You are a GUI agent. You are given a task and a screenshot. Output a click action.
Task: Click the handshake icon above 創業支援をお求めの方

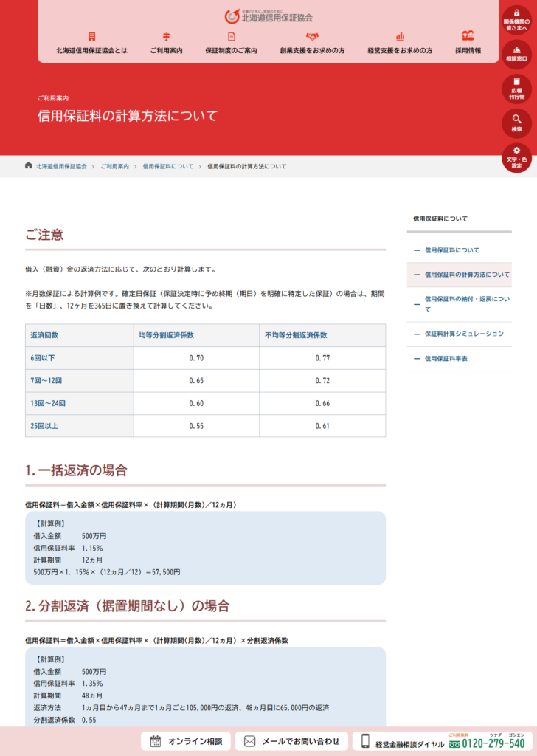(x=312, y=36)
